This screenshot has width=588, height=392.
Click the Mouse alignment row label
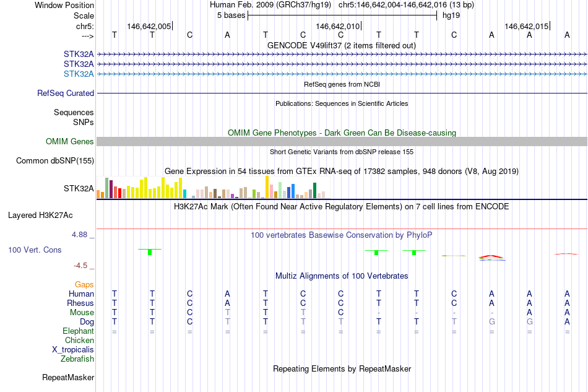tap(82, 313)
